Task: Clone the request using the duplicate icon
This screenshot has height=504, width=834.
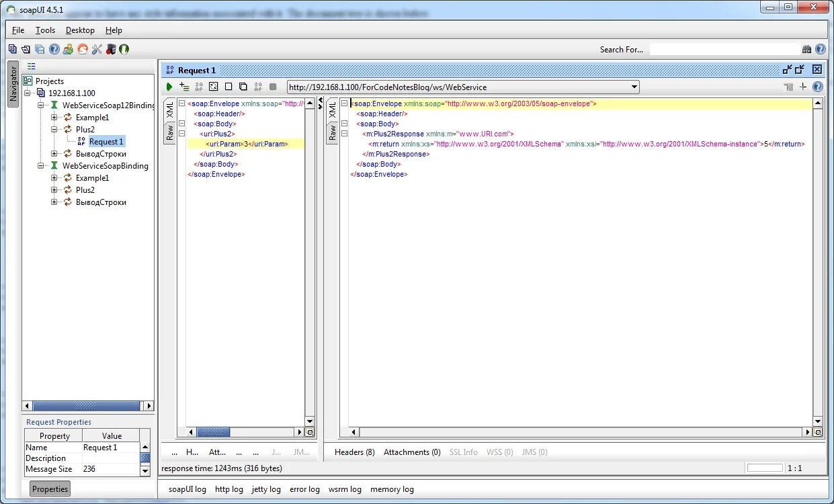Action: (243, 87)
